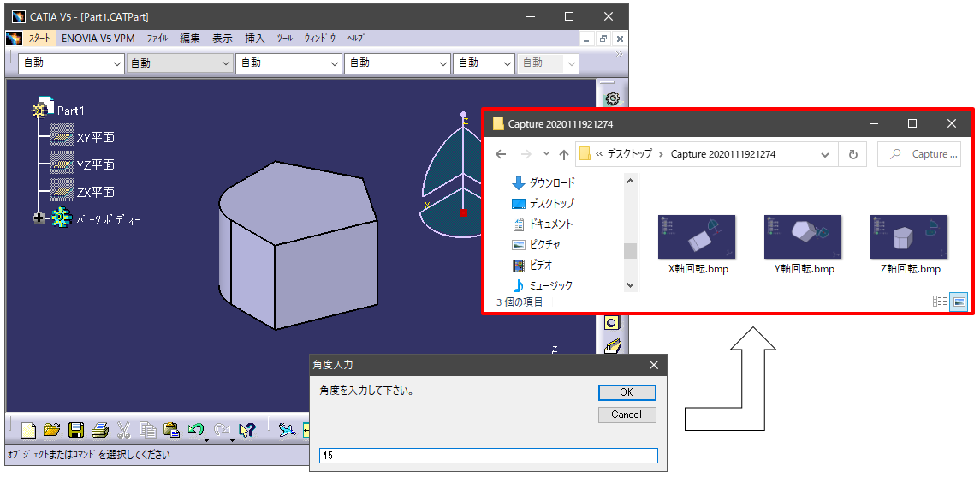This screenshot has height=478, width=980.
Task: Go back in the Explorer window
Action: (500, 154)
